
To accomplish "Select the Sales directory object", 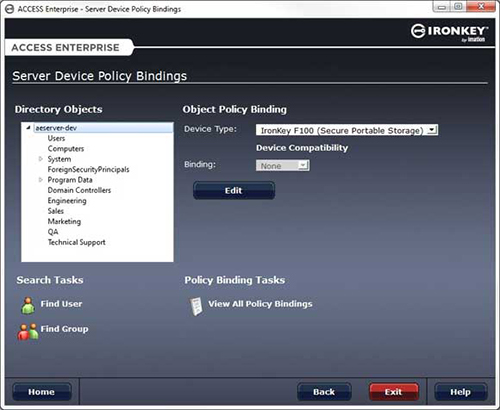I will pos(56,211).
